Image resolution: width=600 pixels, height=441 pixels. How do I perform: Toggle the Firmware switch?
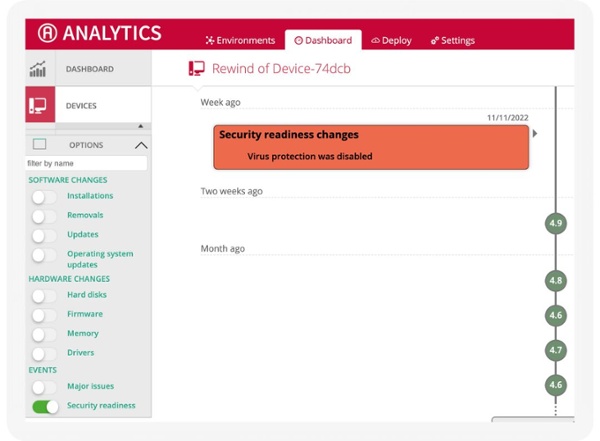pyautogui.click(x=44, y=315)
